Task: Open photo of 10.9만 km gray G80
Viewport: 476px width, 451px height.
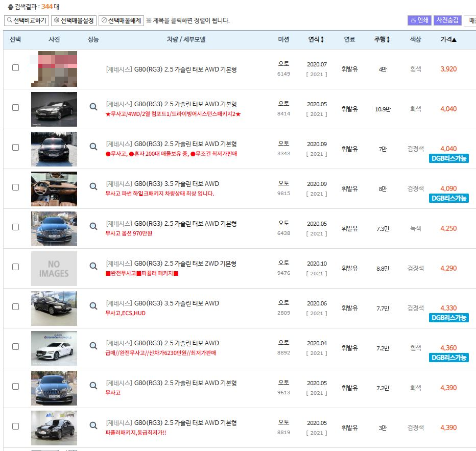Action: (54, 109)
